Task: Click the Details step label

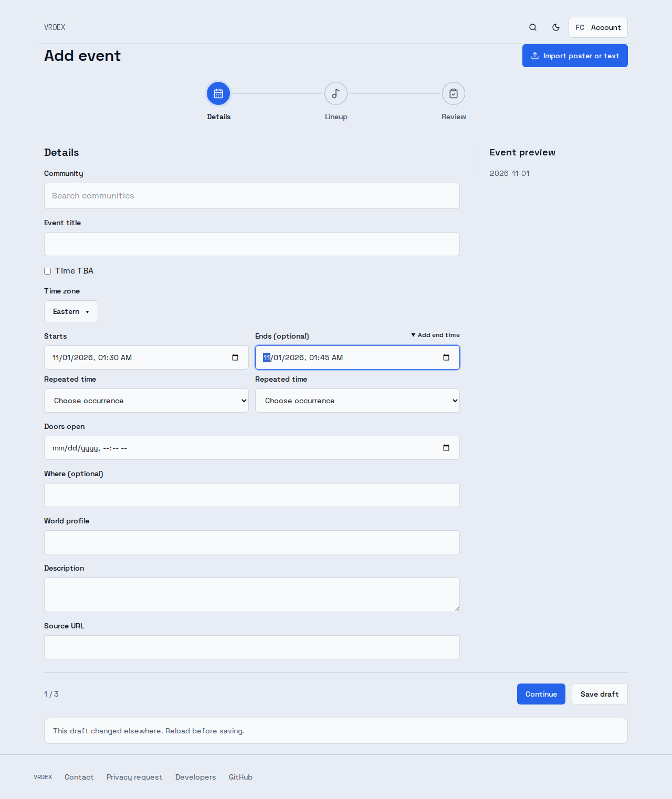Action: pos(218,117)
